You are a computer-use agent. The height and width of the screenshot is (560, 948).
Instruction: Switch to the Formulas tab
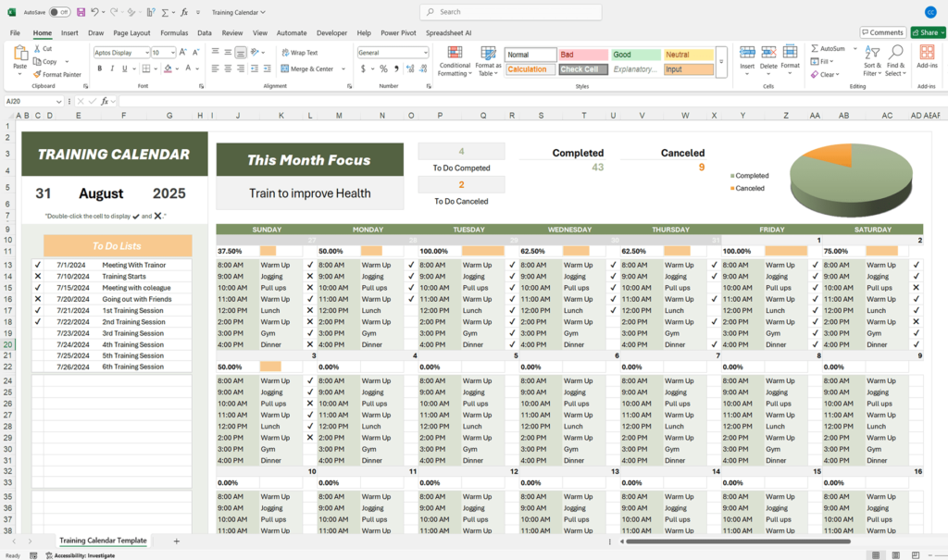tap(174, 32)
